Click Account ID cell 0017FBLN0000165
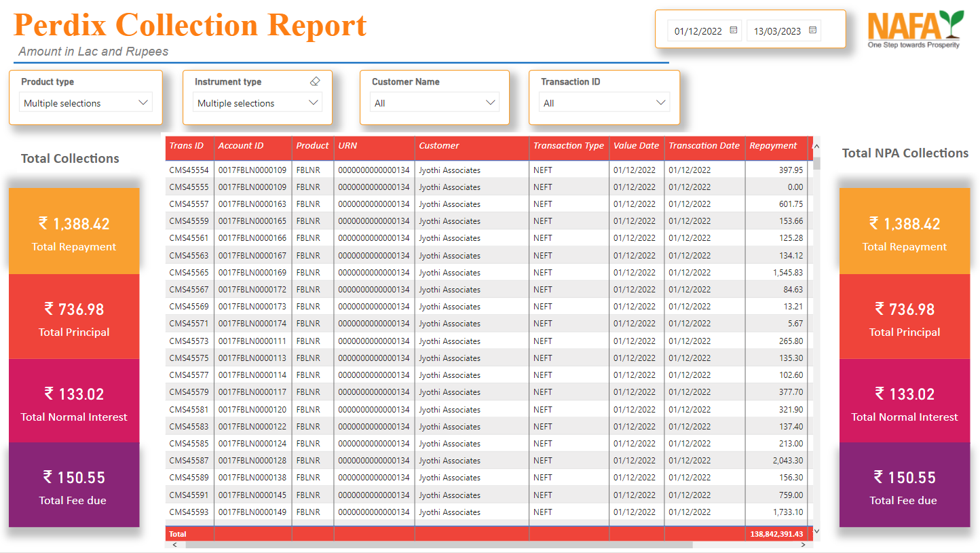 click(x=252, y=221)
